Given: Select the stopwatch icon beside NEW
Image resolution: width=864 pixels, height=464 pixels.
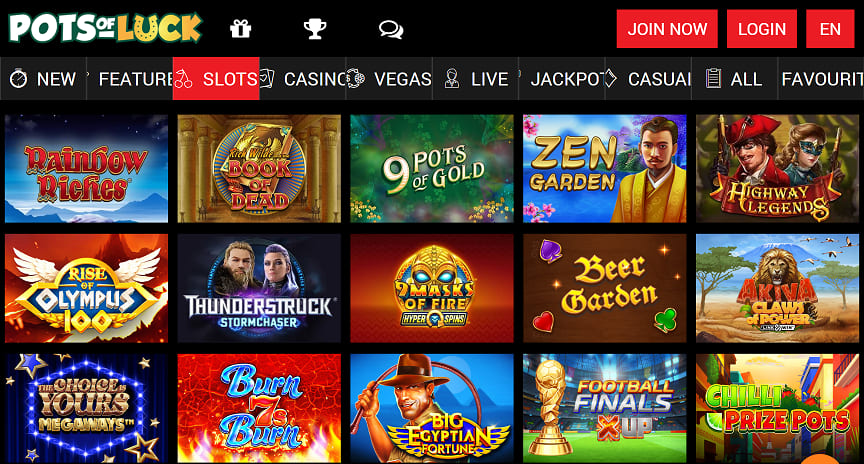Looking at the screenshot, I should [19, 79].
